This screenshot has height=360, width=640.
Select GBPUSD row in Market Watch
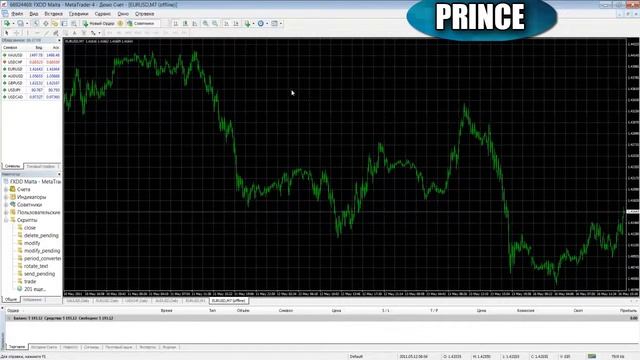31,83
